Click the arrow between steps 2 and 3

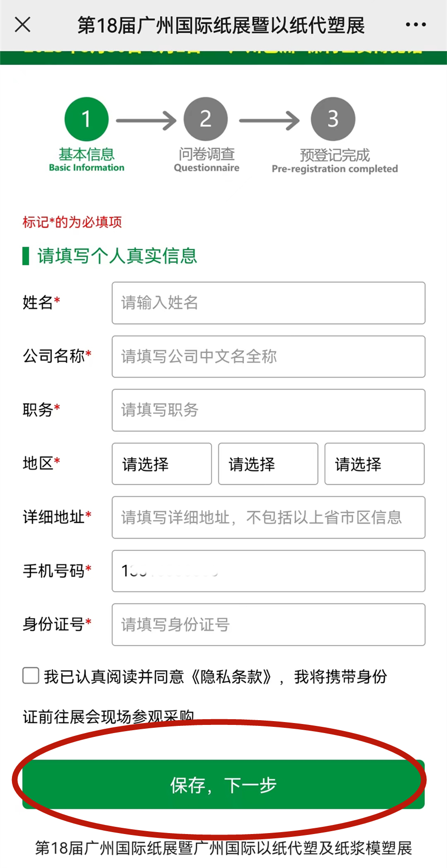[x=269, y=121]
